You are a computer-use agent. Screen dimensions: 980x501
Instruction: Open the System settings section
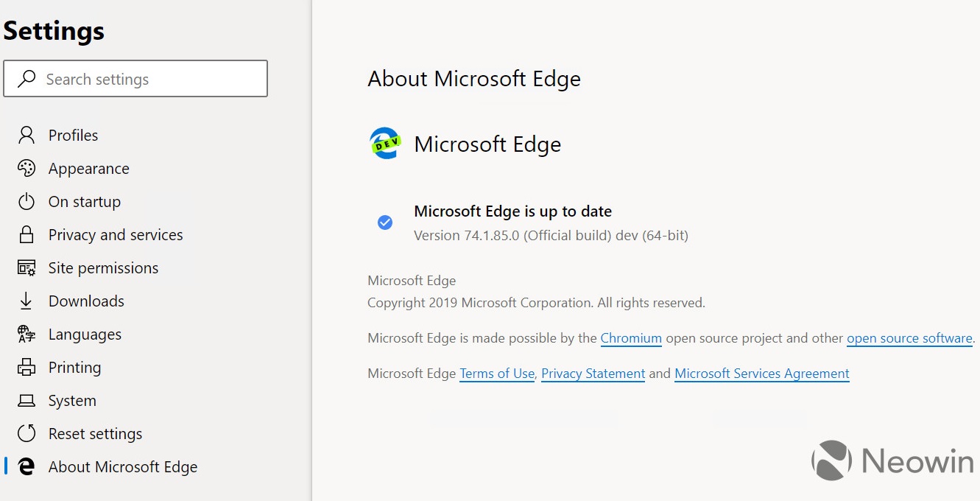72,400
